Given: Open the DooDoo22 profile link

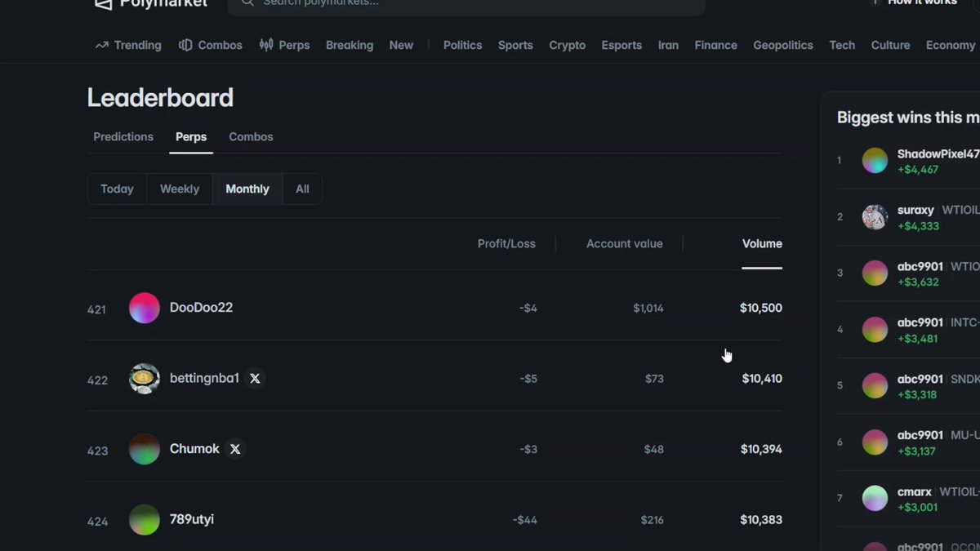Looking at the screenshot, I should [x=201, y=308].
